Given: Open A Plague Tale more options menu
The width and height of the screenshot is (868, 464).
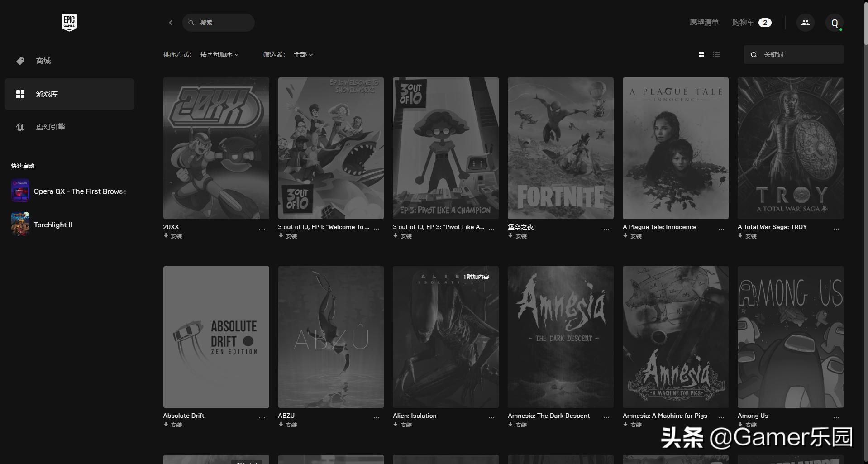Looking at the screenshot, I should click(x=721, y=229).
